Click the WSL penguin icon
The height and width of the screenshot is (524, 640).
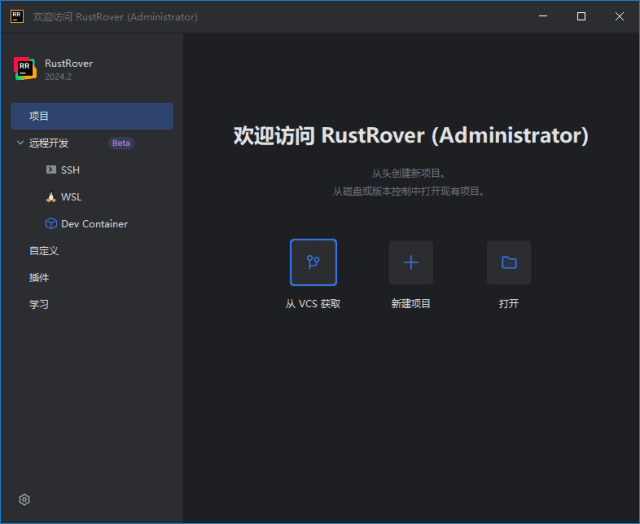pos(51,197)
